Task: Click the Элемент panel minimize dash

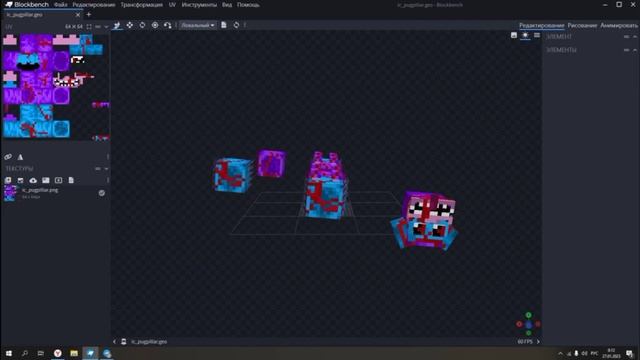Action: point(627,37)
